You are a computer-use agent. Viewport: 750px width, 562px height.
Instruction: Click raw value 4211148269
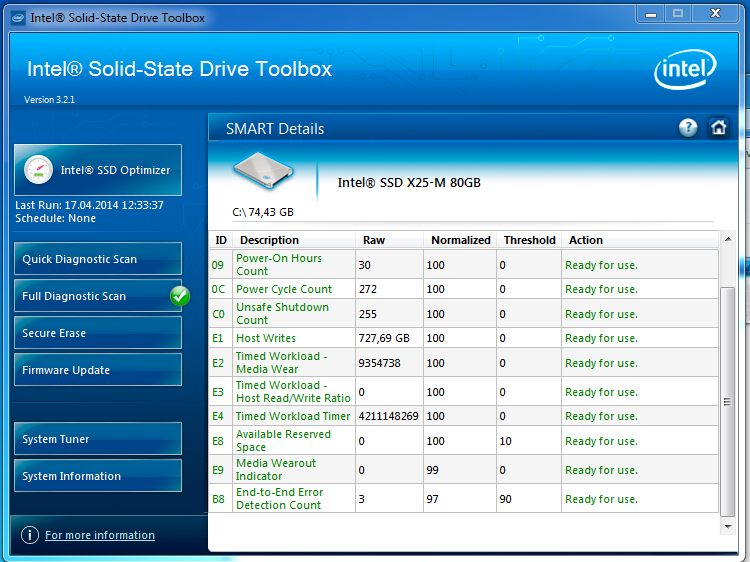click(388, 416)
